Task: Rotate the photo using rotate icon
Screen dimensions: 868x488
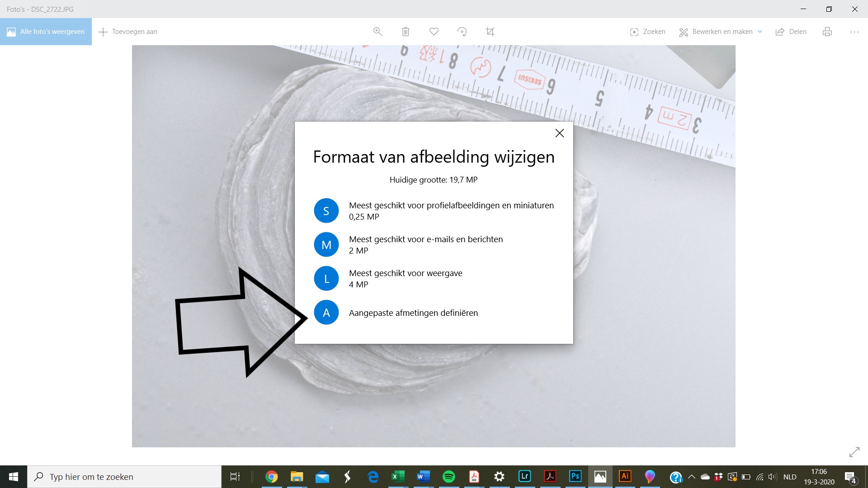Action: (x=462, y=32)
